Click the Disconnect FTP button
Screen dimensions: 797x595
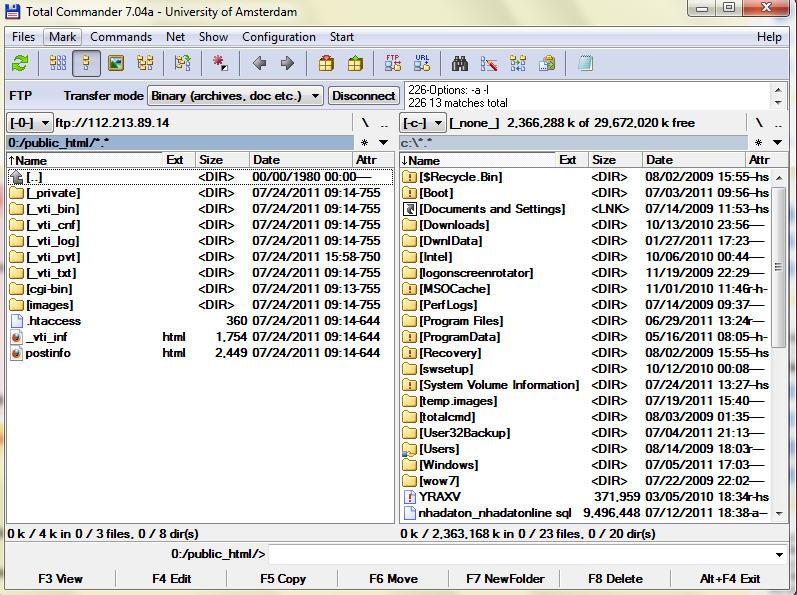tap(363, 96)
